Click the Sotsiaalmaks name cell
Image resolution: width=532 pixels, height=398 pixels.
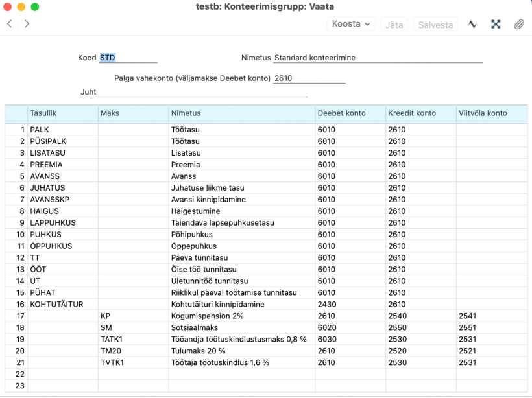(x=242, y=327)
